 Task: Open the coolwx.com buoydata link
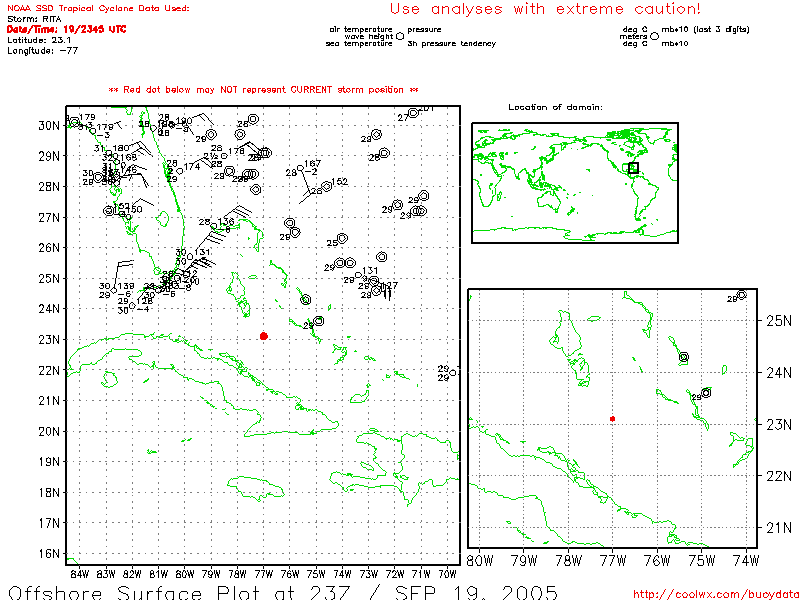[715, 592]
